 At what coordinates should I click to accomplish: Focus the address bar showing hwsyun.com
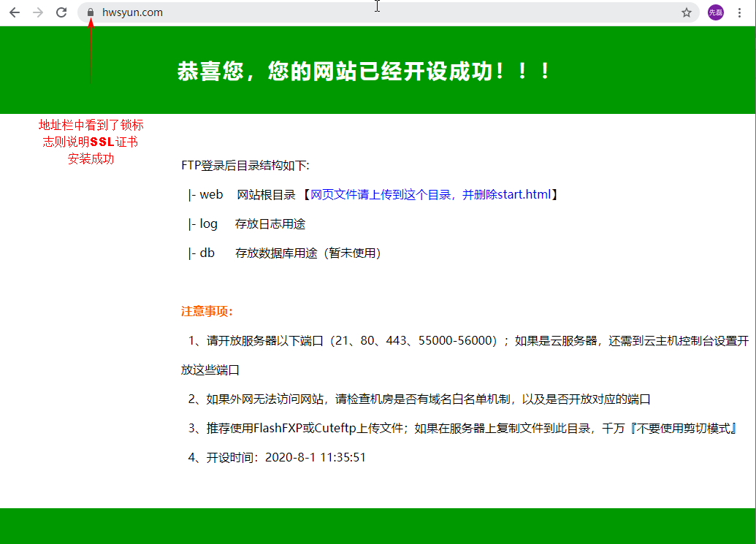pyautogui.click(x=365, y=12)
